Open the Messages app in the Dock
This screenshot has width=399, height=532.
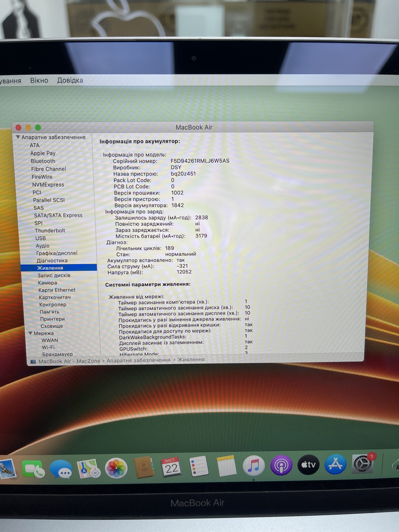pyautogui.click(x=61, y=469)
